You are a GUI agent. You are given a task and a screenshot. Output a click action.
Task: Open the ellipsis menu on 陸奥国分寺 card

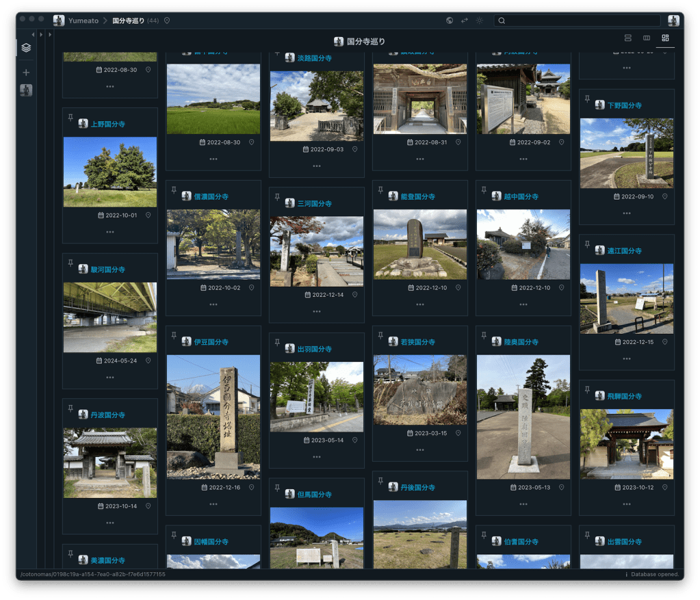pyautogui.click(x=523, y=504)
